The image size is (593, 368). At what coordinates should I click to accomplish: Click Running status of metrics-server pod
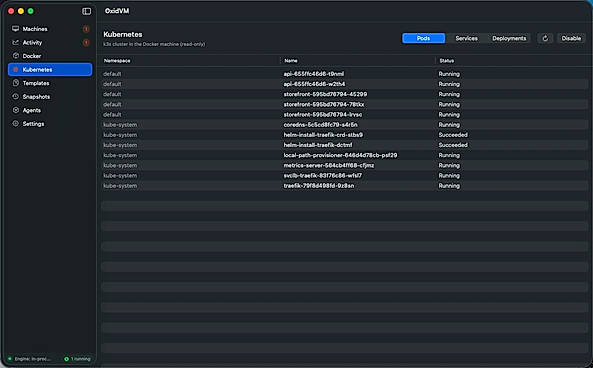tap(449, 165)
